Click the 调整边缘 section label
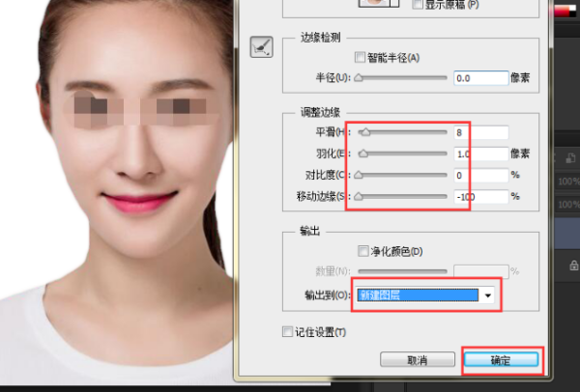The height and width of the screenshot is (392, 580). tap(320, 113)
